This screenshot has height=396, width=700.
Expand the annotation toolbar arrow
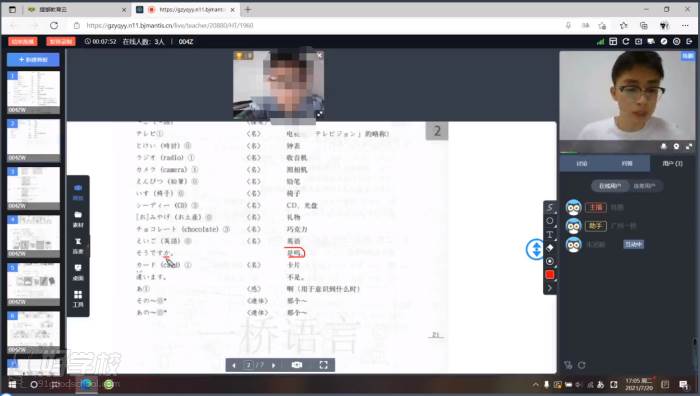pos(550,288)
